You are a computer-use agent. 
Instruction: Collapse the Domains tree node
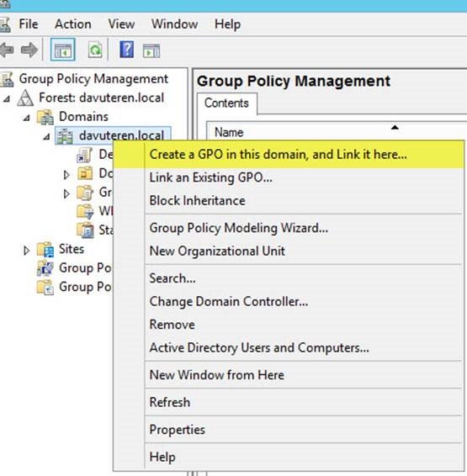click(x=27, y=118)
